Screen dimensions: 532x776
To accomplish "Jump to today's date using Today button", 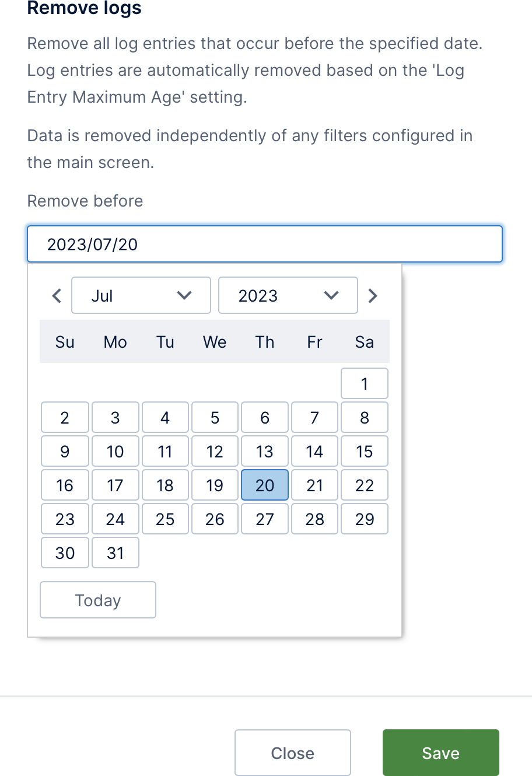I will [97, 600].
